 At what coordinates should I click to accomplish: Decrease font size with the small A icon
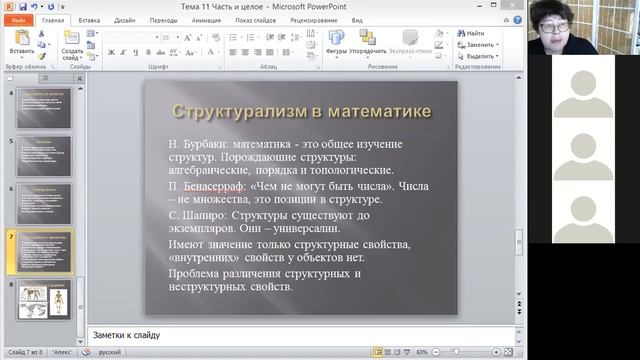coord(199,38)
